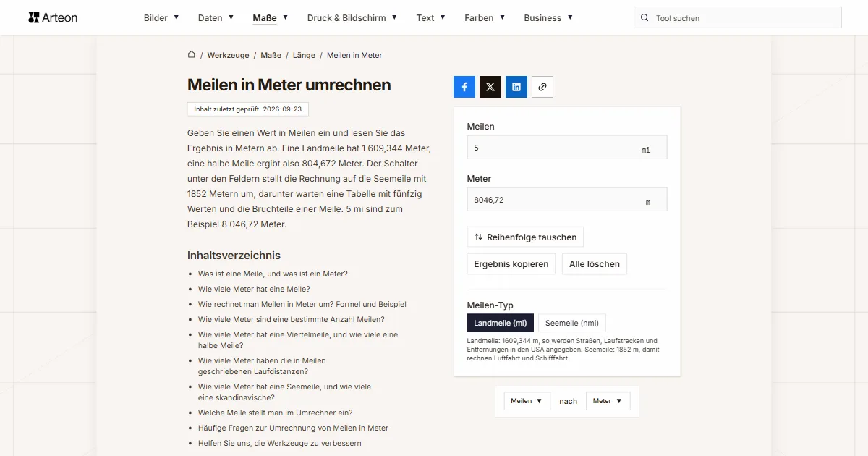Click the 'Meilen-Typ' label
The image size is (868, 456).
tap(490, 305)
